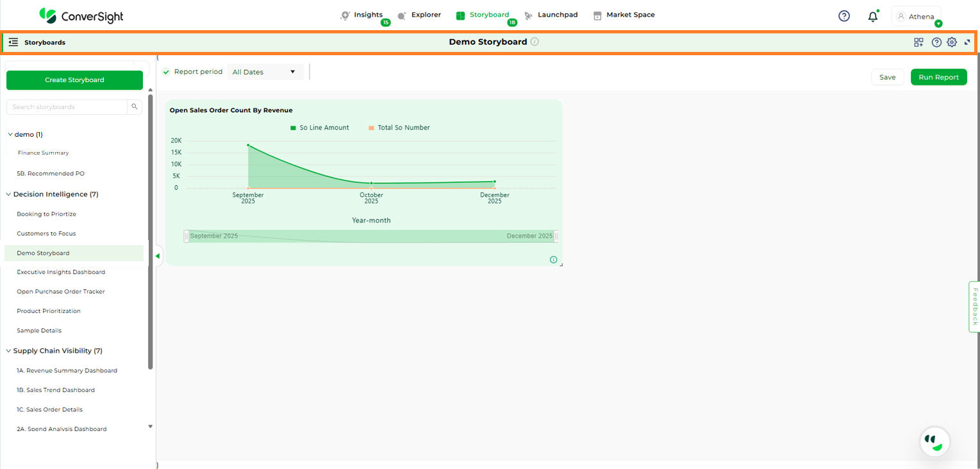
Task: Click the add widget grid icon
Action: 918,42
